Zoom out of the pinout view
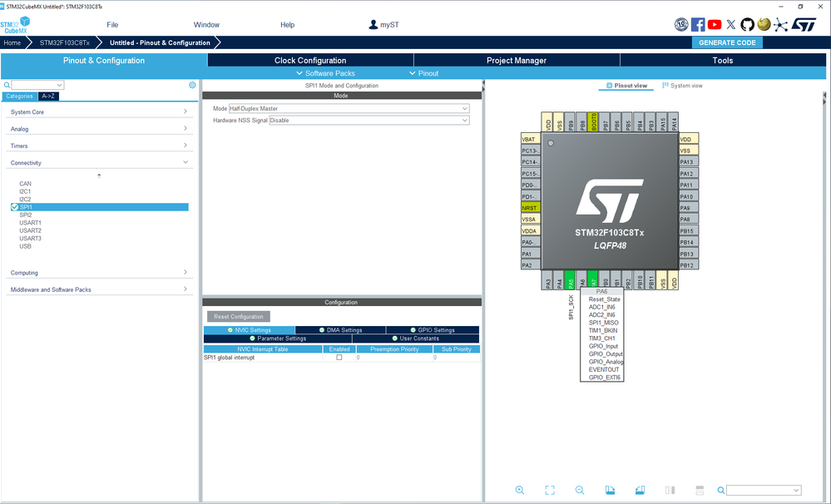The width and height of the screenshot is (831, 504). 580,490
